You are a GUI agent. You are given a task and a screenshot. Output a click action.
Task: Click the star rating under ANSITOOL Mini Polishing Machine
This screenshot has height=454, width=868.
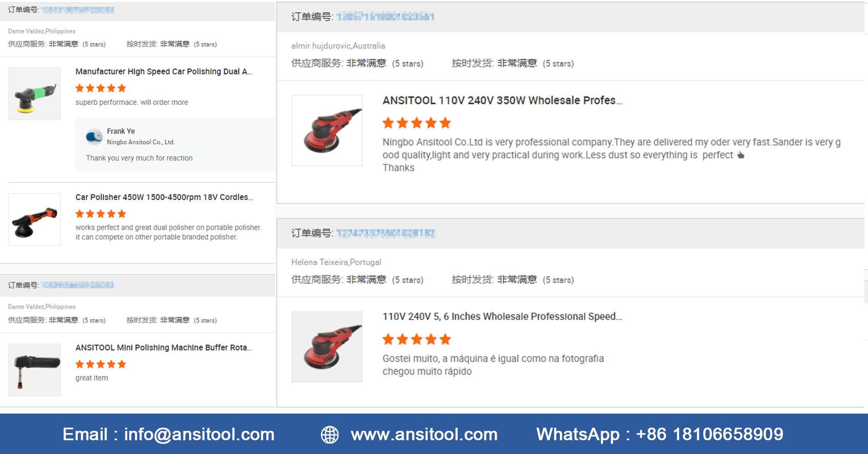click(100, 364)
